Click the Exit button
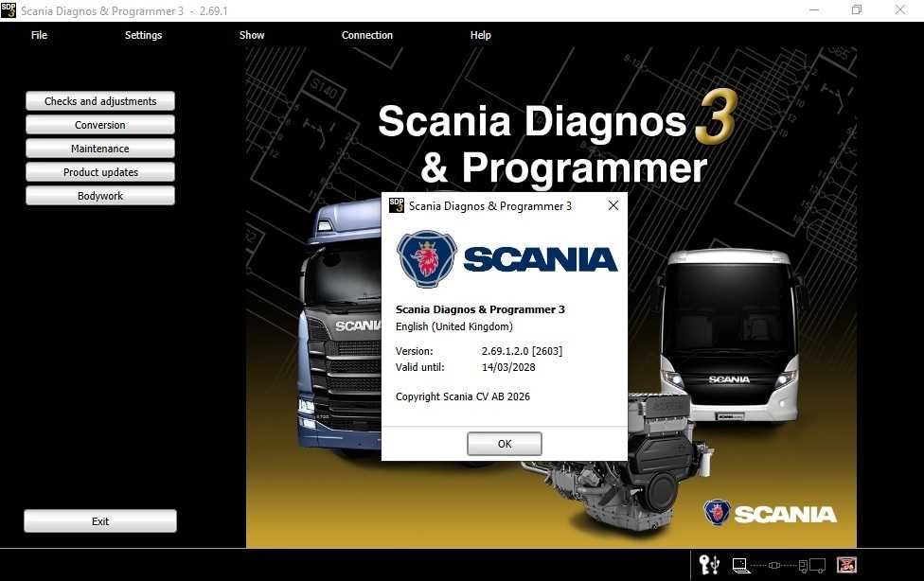This screenshot has width=924, height=581. (x=100, y=520)
